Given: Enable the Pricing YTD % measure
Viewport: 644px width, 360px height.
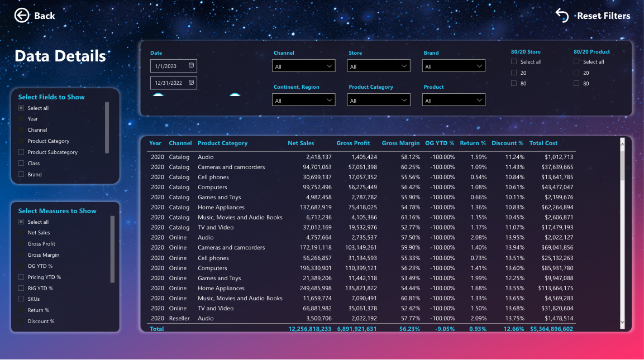Looking at the screenshot, I should point(21,277).
